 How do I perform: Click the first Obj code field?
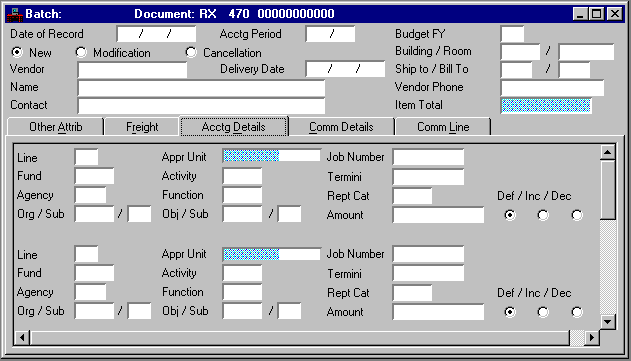242,214
